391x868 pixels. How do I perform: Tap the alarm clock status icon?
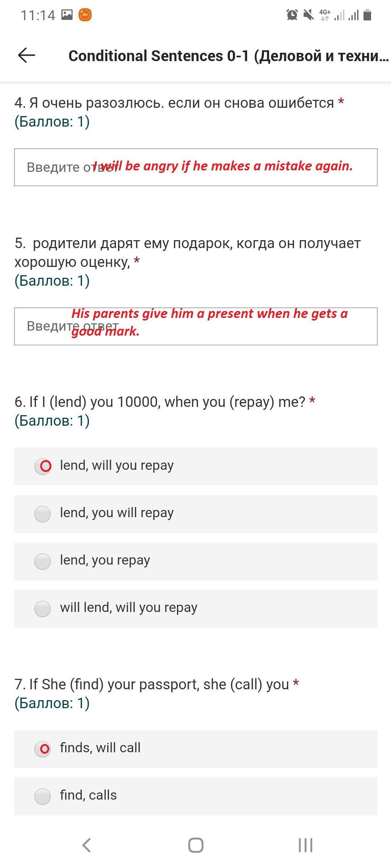point(292,15)
